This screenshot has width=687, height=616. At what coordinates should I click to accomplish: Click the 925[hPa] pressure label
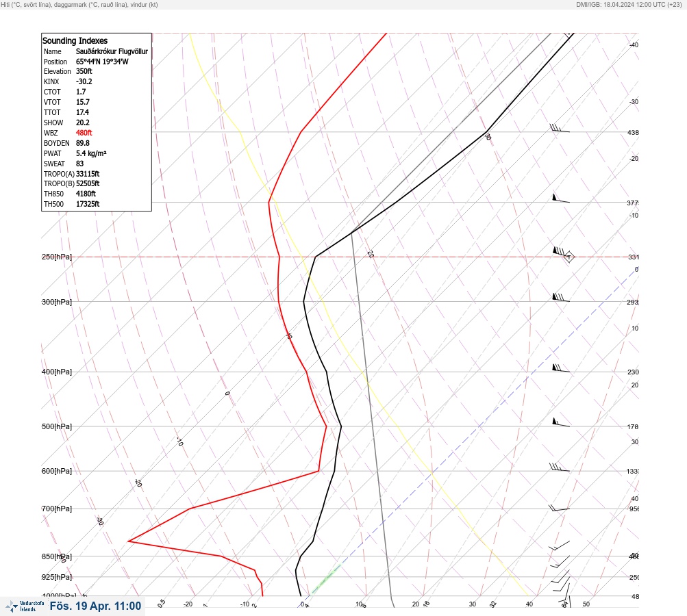click(57, 577)
